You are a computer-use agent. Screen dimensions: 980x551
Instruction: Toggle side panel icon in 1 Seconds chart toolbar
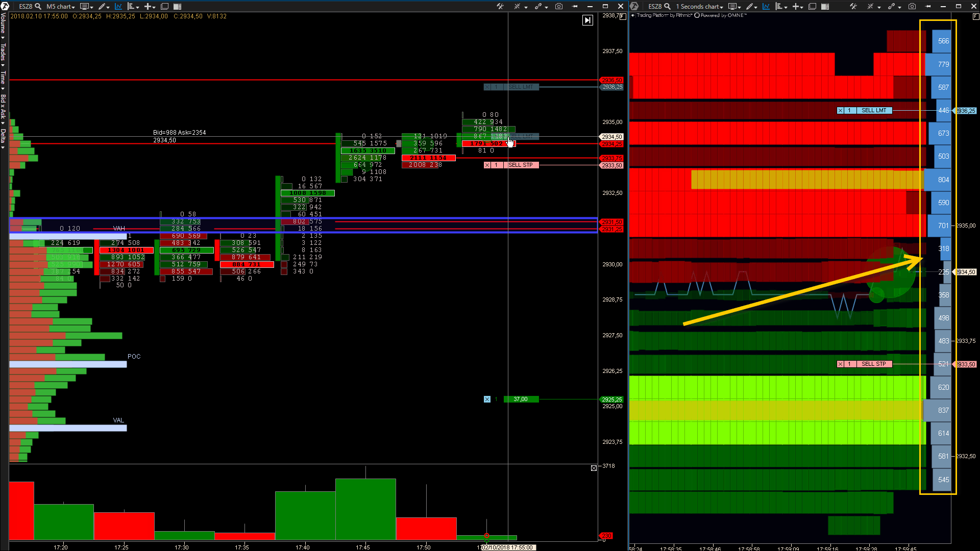(825, 6)
